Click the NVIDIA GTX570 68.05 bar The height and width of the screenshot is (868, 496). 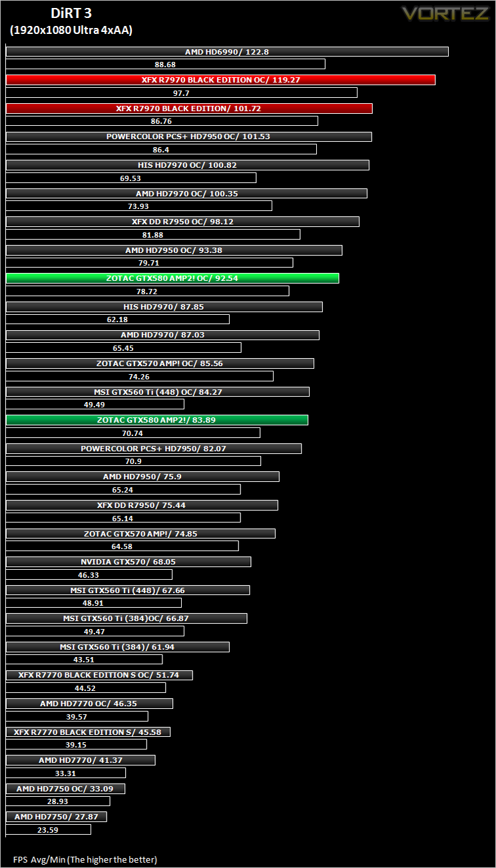pyautogui.click(x=128, y=562)
